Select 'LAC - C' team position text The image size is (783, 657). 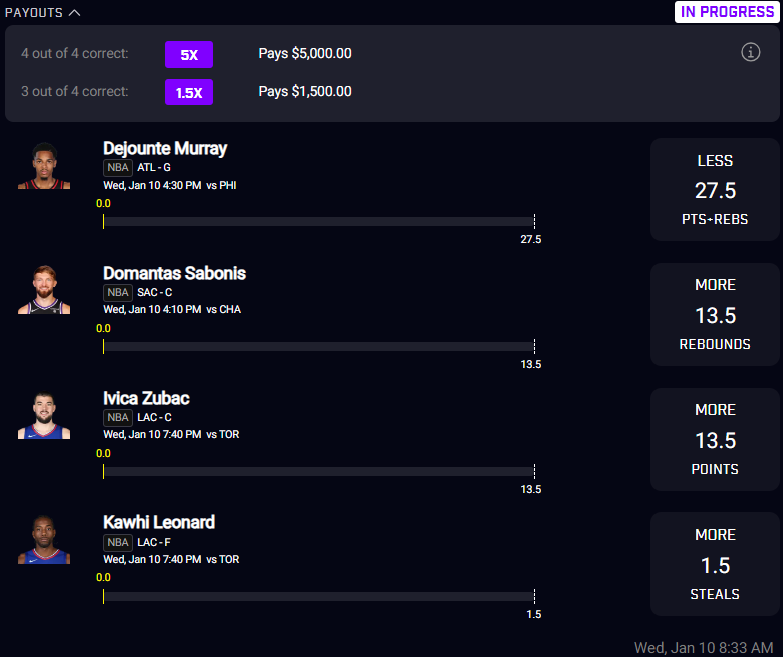154,417
